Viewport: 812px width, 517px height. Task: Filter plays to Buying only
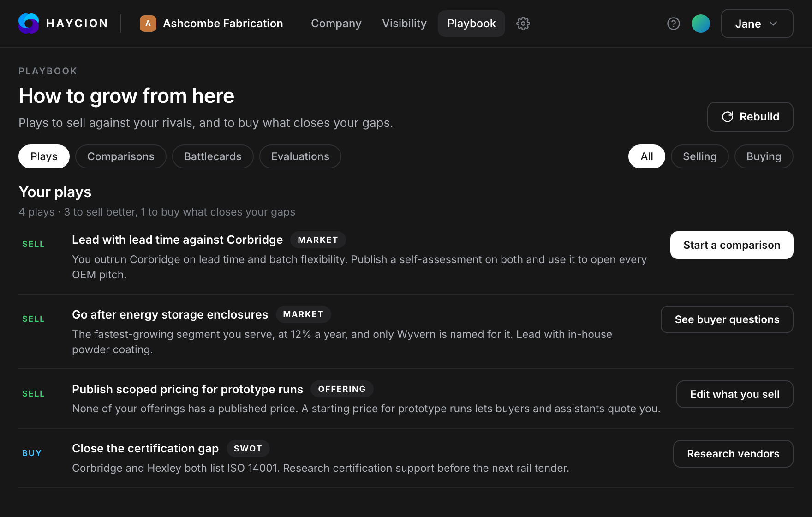click(x=764, y=156)
